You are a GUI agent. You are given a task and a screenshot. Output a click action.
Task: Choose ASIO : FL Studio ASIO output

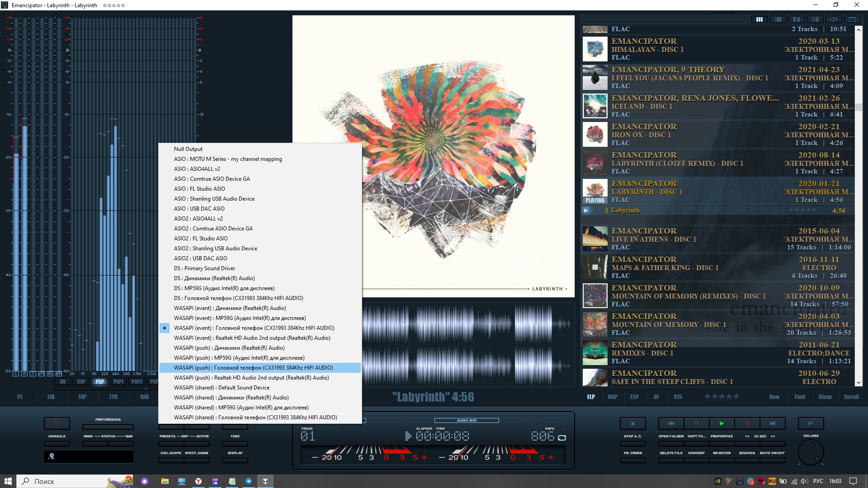pyautogui.click(x=260, y=189)
